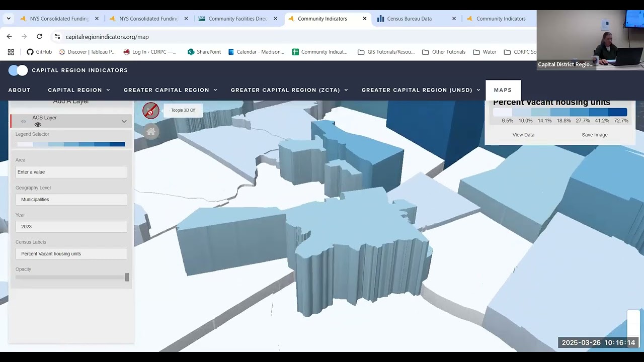Open the GIS Tutorials/Resources bookmark folder
The height and width of the screenshot is (362, 644).
(x=386, y=52)
